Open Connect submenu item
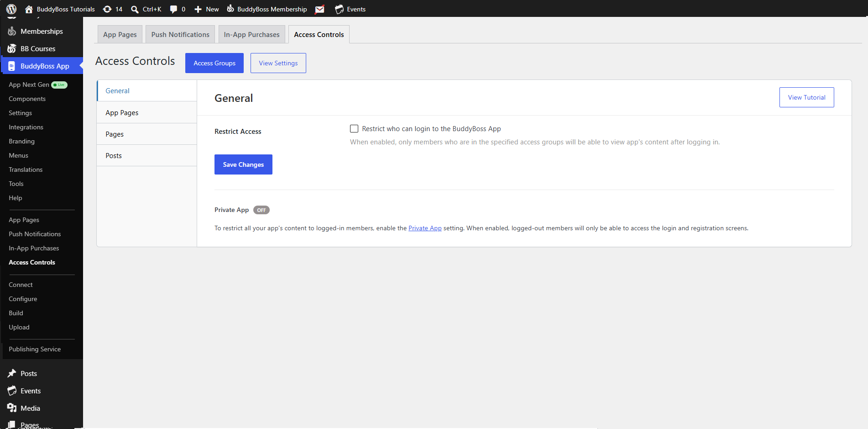The image size is (868, 429). tap(21, 285)
